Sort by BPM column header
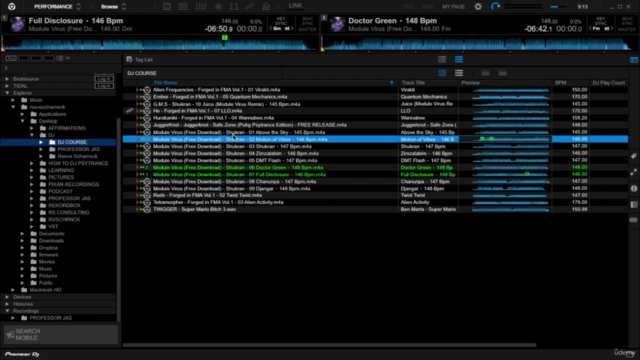Screen dimensions: 640x360 click(x=560, y=83)
